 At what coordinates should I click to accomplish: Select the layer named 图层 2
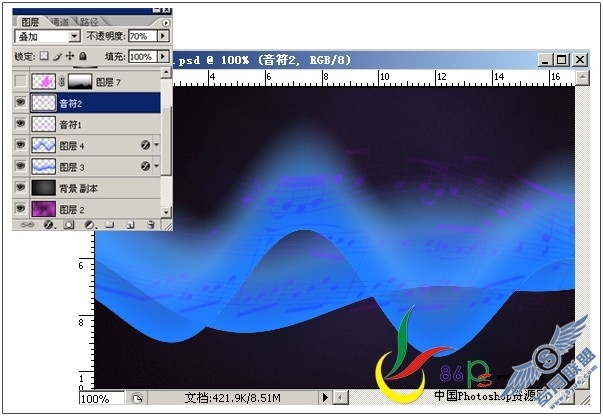tap(72, 210)
